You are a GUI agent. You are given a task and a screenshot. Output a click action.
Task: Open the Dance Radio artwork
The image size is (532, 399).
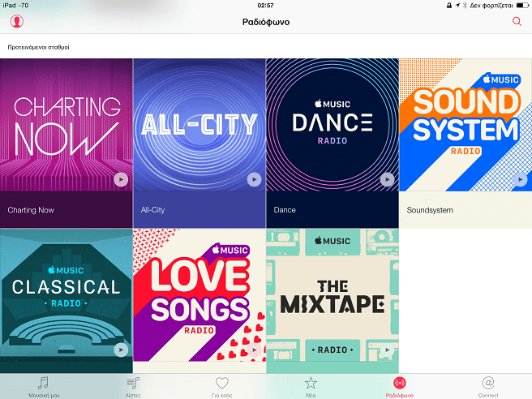tap(332, 125)
